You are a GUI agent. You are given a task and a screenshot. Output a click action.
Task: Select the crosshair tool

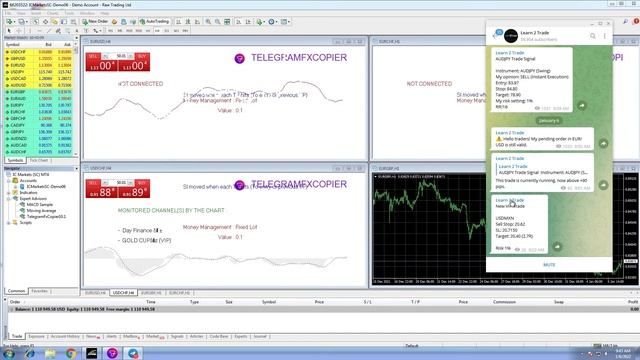[19, 31]
